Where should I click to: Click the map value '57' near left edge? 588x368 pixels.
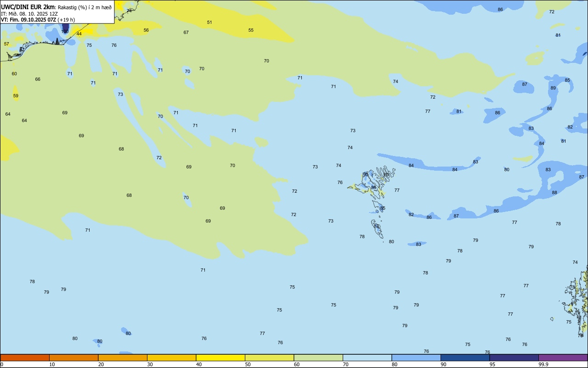pos(6,44)
